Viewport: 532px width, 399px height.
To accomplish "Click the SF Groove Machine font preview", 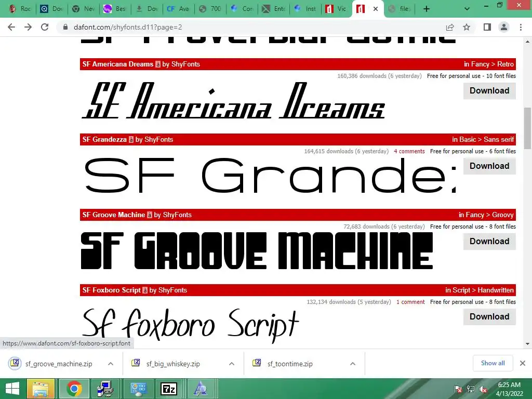I will [257, 251].
